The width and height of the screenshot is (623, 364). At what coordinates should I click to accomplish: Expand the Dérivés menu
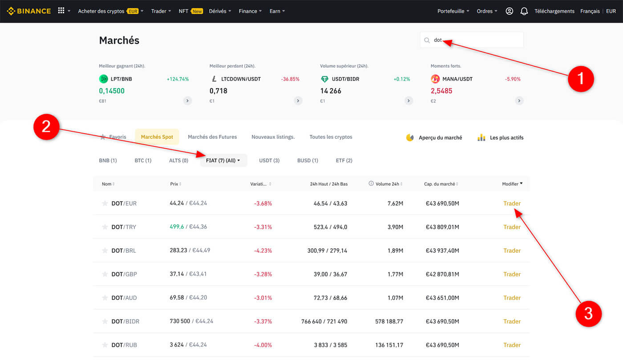coord(220,11)
